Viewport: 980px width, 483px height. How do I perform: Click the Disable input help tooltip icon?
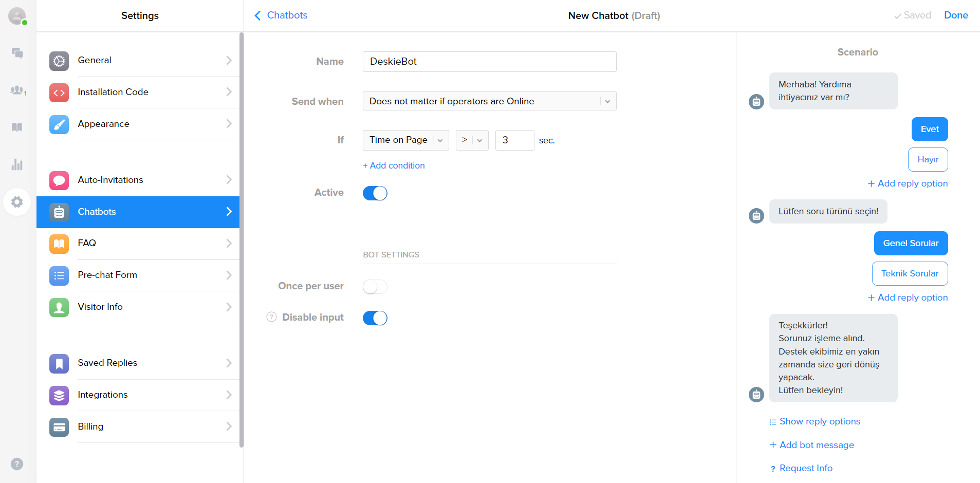pyautogui.click(x=271, y=317)
